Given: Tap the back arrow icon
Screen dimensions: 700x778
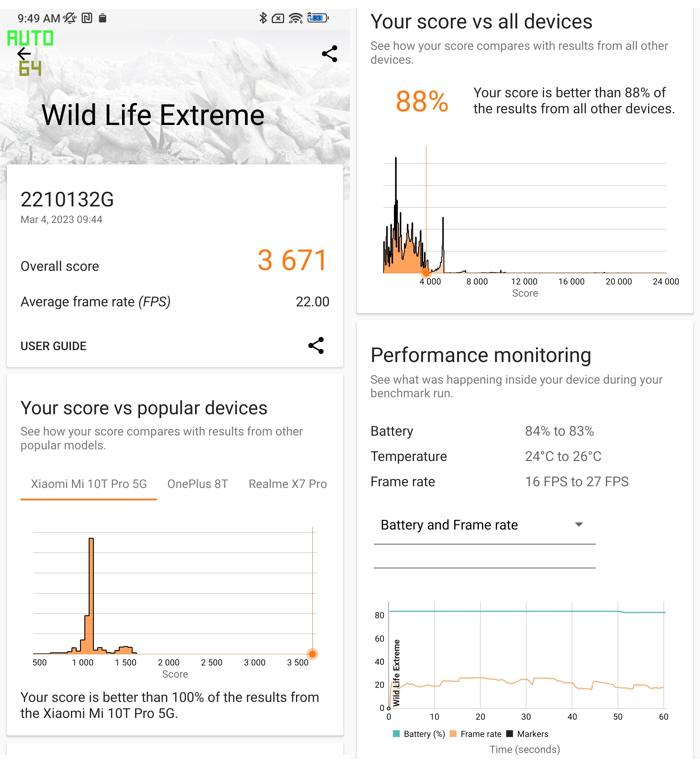Looking at the screenshot, I should (x=24, y=53).
